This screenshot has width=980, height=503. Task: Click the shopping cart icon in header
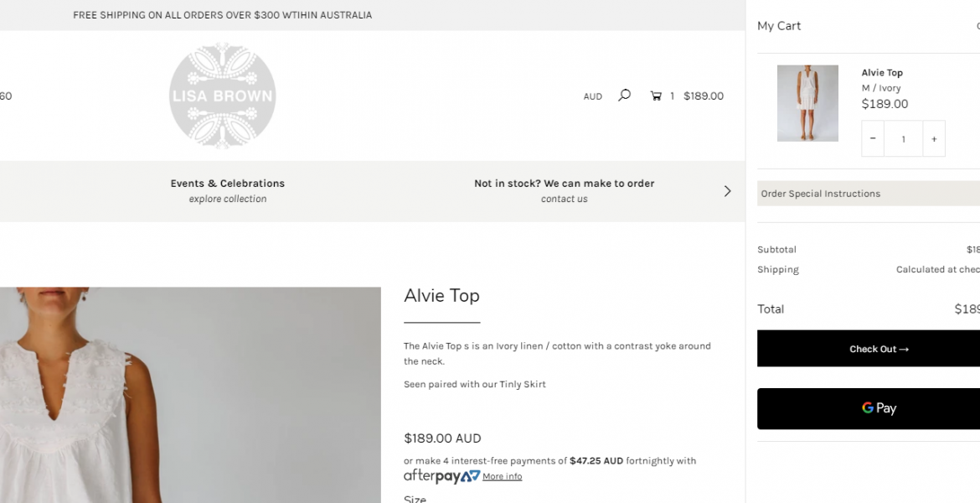pyautogui.click(x=656, y=96)
